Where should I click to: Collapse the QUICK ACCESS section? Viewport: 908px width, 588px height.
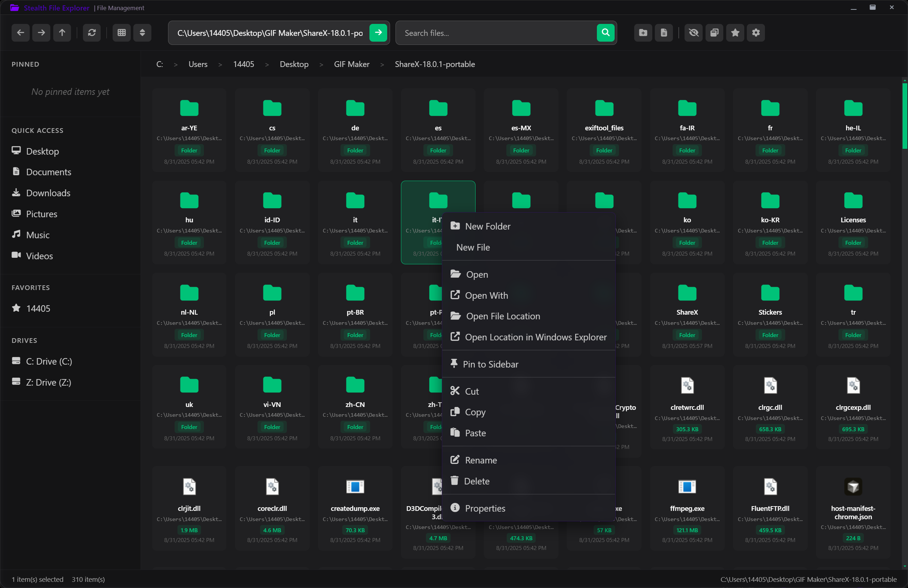point(37,130)
